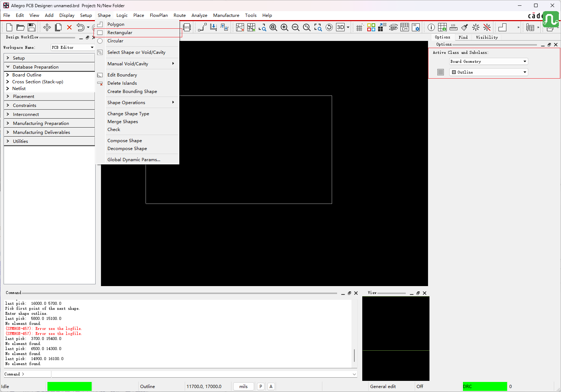The height and width of the screenshot is (392, 561).
Task: Expand the Setup workflow section
Action: coord(49,58)
